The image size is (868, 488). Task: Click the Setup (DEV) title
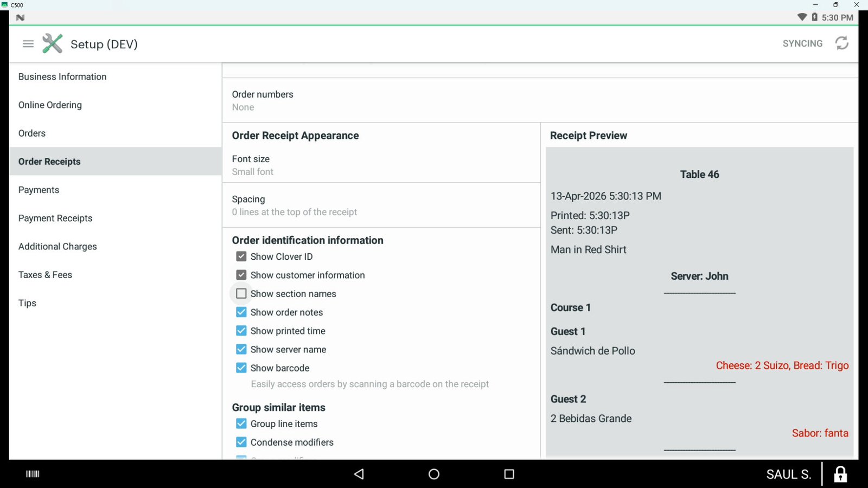tap(104, 44)
